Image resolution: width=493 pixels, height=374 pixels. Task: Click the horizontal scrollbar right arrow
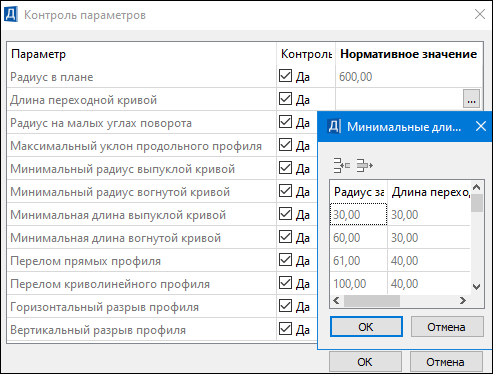point(463,301)
